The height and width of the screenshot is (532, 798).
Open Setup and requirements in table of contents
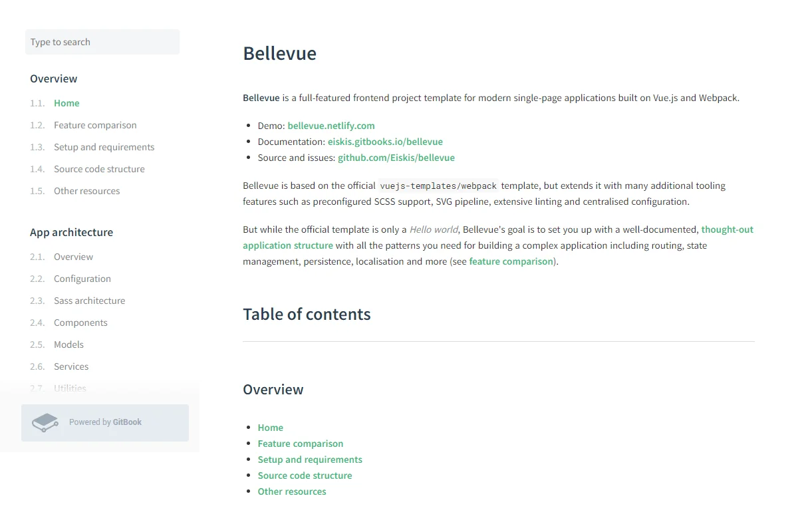pos(310,460)
